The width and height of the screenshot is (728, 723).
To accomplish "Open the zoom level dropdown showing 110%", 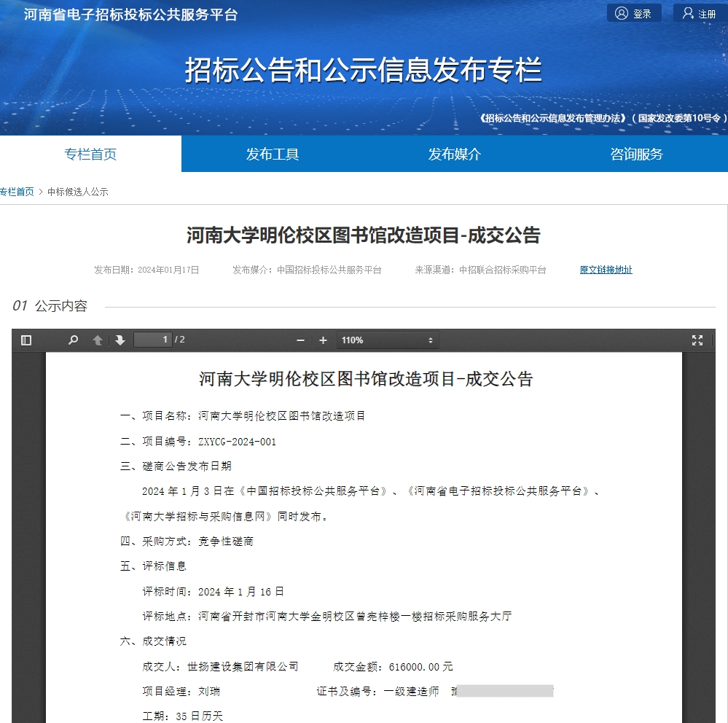I will click(387, 340).
